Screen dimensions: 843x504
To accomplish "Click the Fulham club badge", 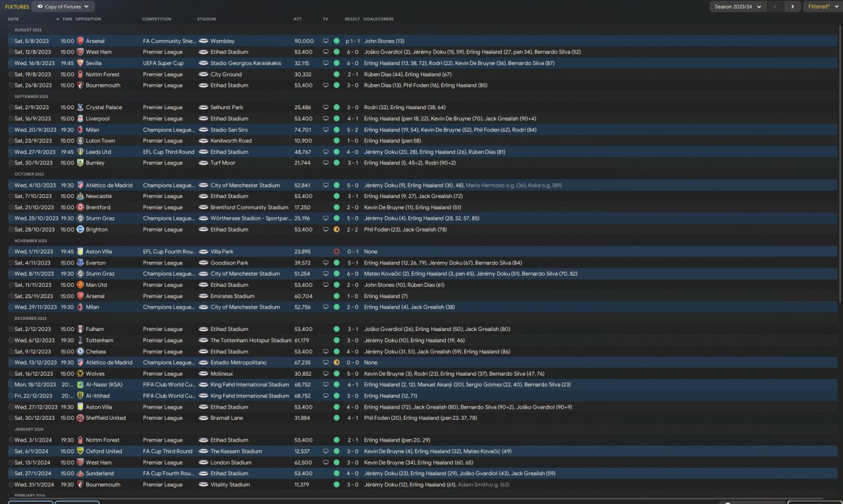I will 80,329.
